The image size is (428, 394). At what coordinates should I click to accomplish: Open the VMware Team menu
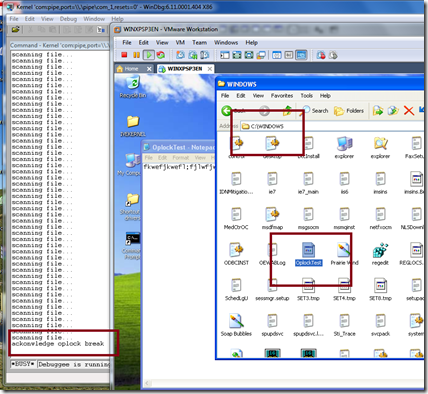click(x=199, y=42)
